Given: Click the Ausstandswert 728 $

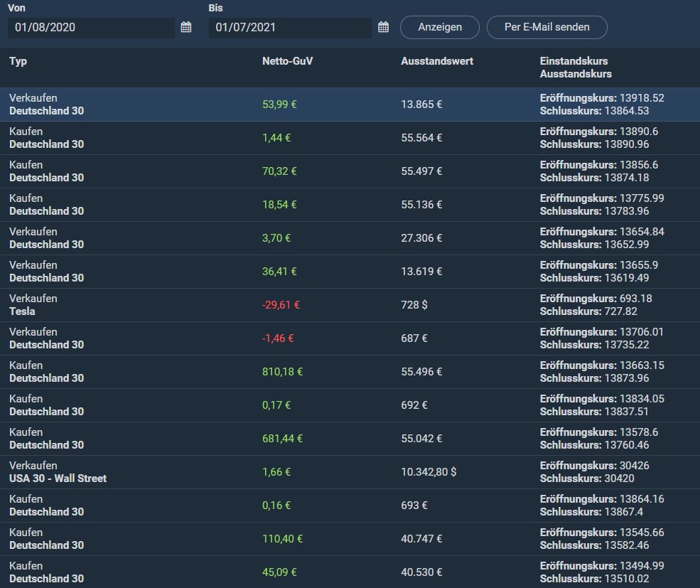Looking at the screenshot, I should (x=414, y=305).
